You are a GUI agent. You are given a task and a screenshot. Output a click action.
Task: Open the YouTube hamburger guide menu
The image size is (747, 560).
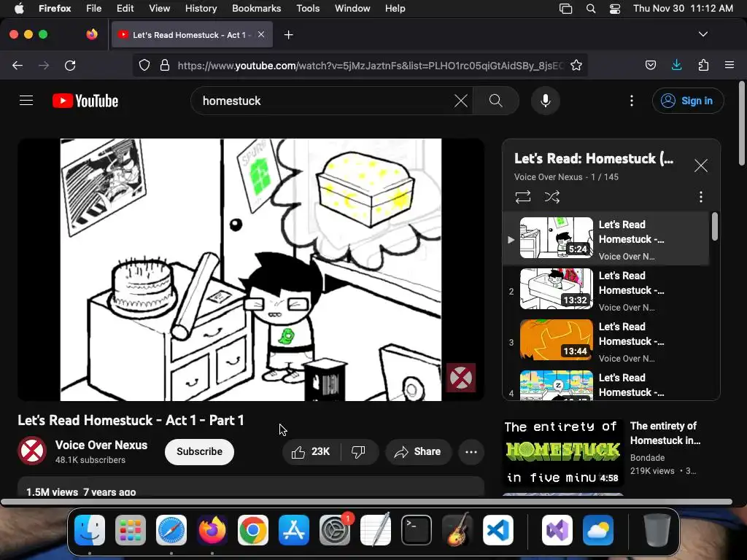(26, 101)
